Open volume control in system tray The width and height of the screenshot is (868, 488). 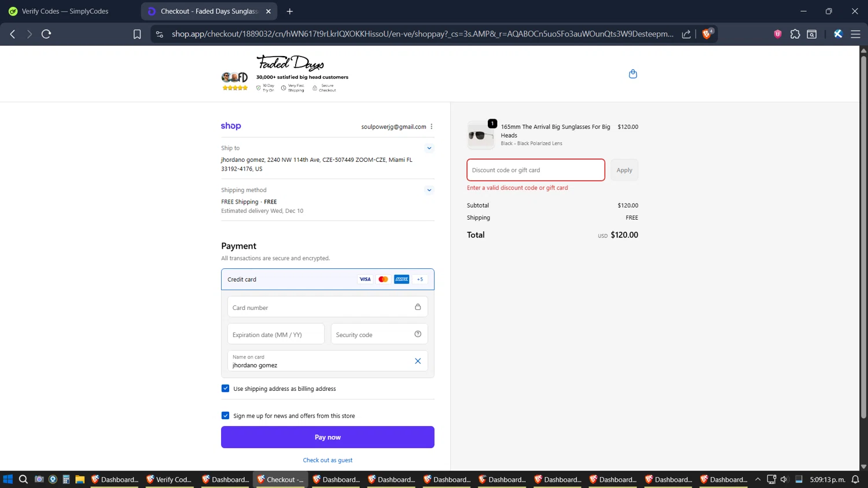[x=784, y=479]
